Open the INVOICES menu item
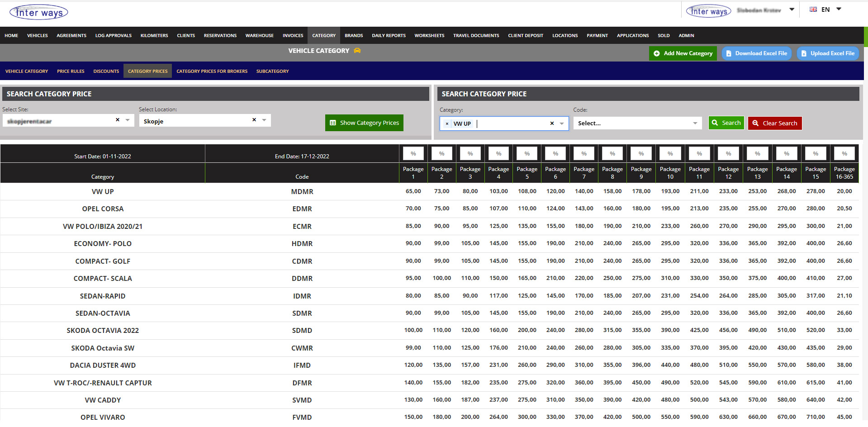The height and width of the screenshot is (427, 868). pos(293,35)
